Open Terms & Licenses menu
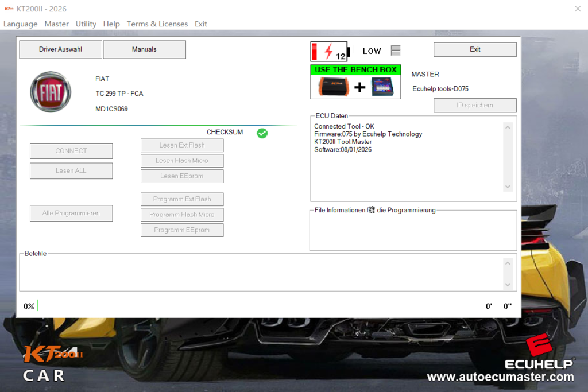 point(157,24)
